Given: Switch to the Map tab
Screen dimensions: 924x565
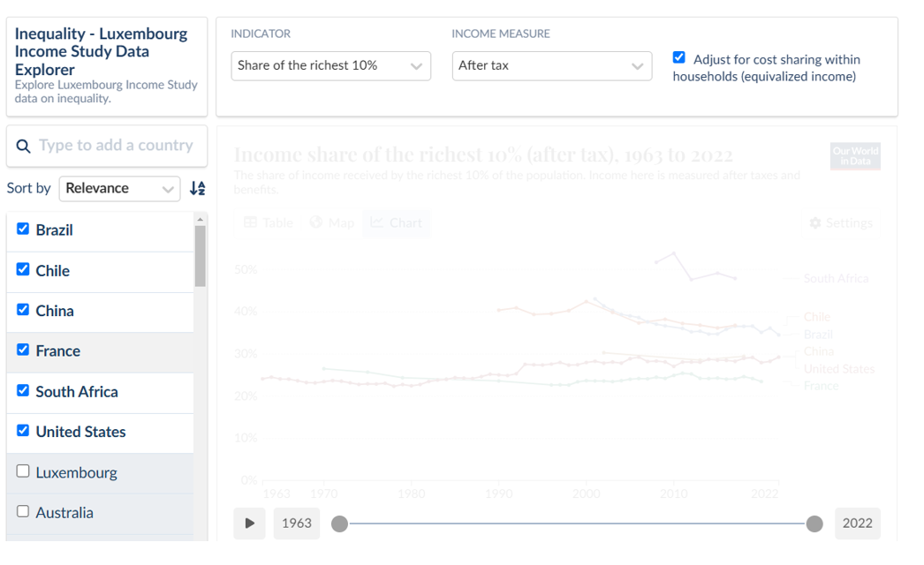Looking at the screenshot, I should (332, 223).
